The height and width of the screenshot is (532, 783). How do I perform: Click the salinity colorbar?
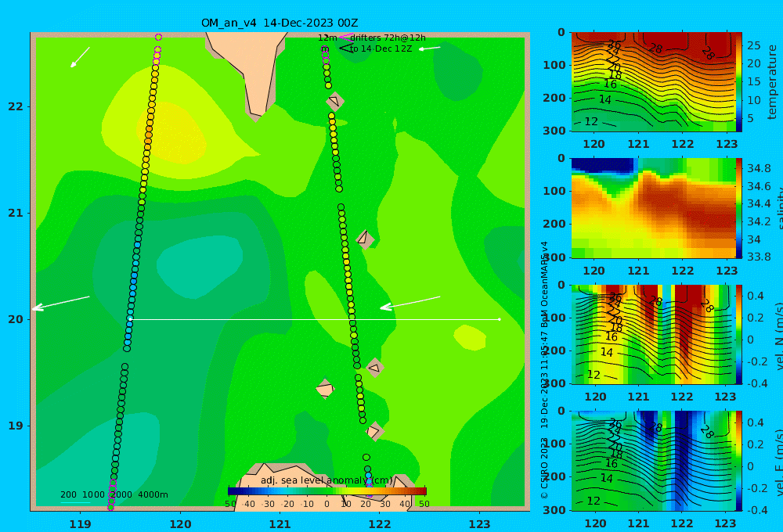738,208
